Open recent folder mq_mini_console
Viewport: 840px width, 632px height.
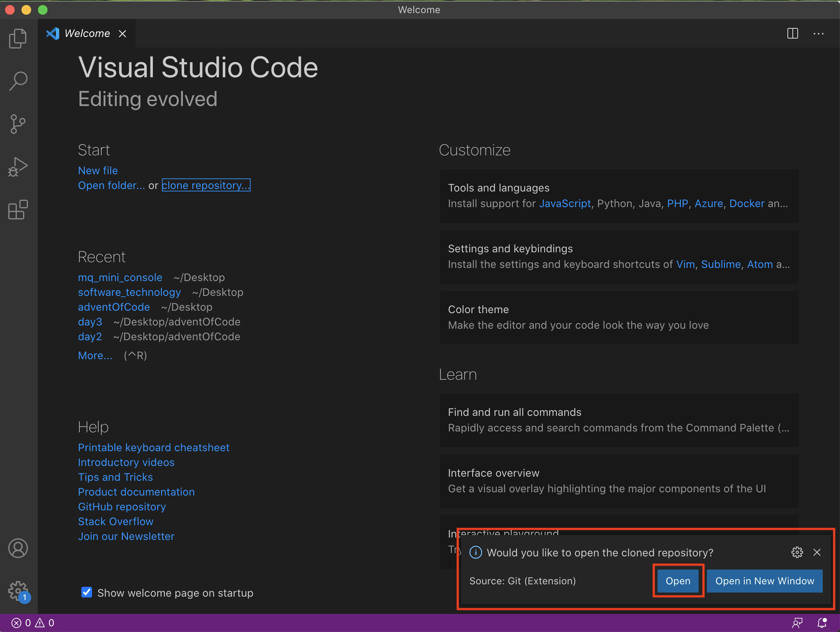120,277
